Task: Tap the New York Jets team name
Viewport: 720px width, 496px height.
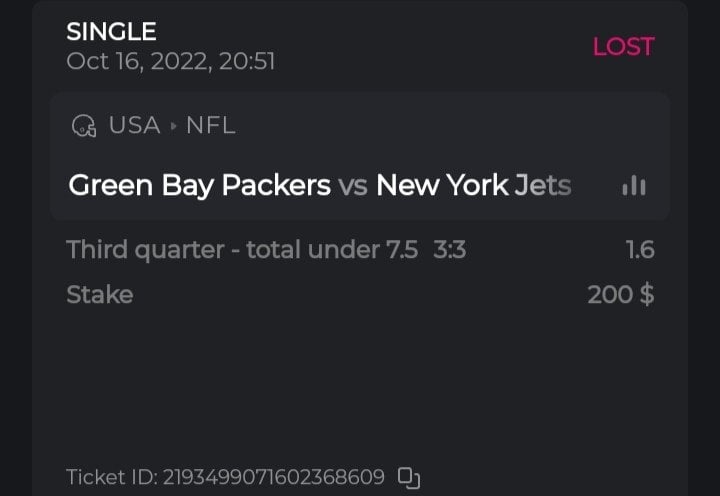Action: [473, 186]
